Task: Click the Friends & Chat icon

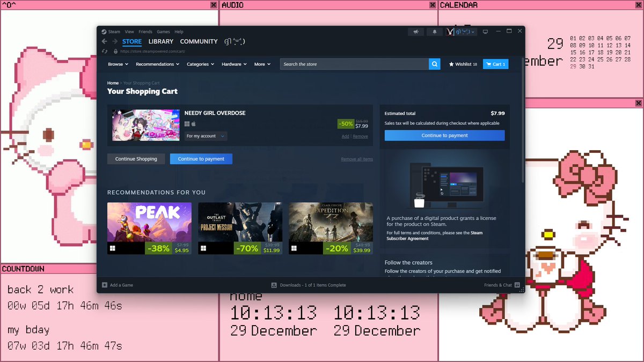Action: pyautogui.click(x=517, y=285)
